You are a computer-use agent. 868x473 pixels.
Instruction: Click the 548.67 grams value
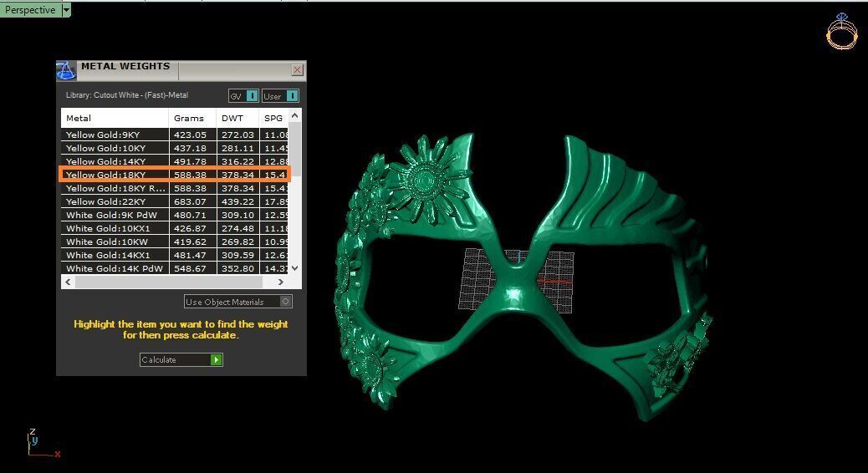[190, 267]
